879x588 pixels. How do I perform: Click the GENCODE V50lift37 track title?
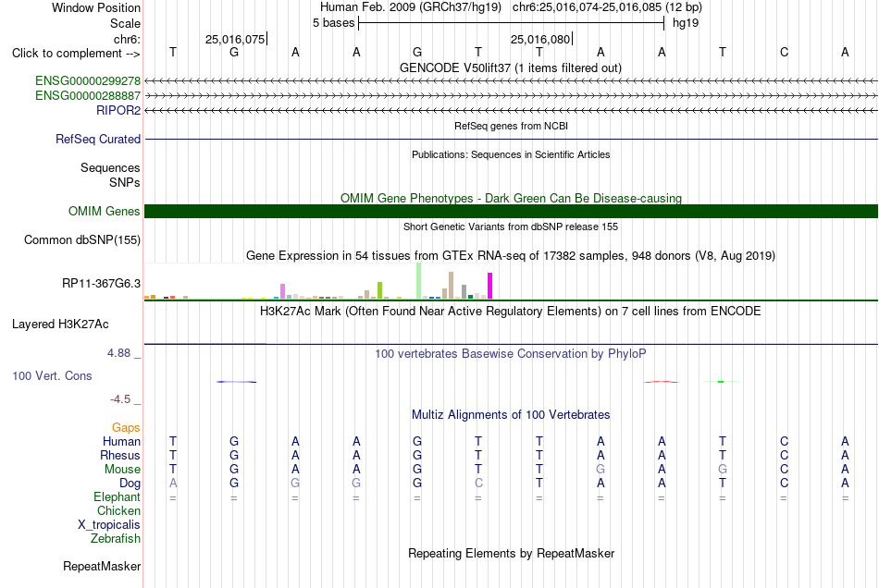coord(511,67)
